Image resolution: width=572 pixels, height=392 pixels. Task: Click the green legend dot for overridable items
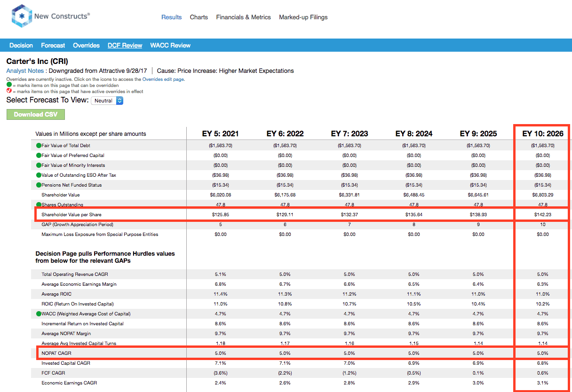click(x=9, y=86)
